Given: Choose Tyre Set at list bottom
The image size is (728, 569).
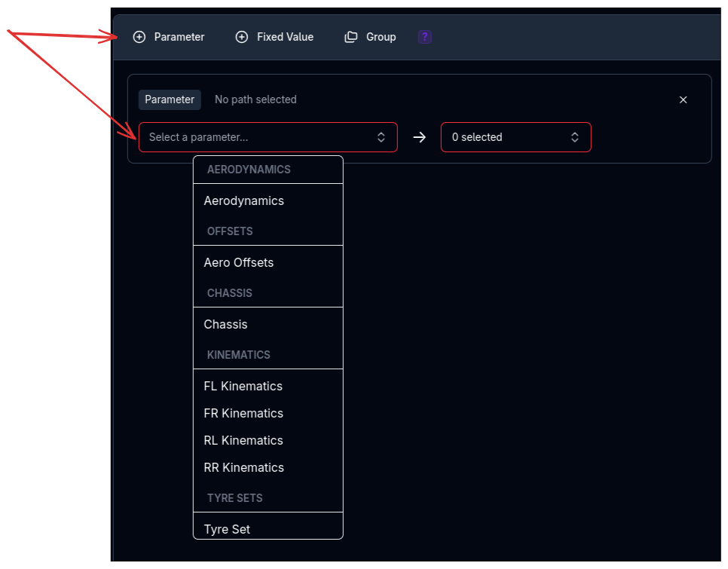Looking at the screenshot, I should tap(227, 529).
